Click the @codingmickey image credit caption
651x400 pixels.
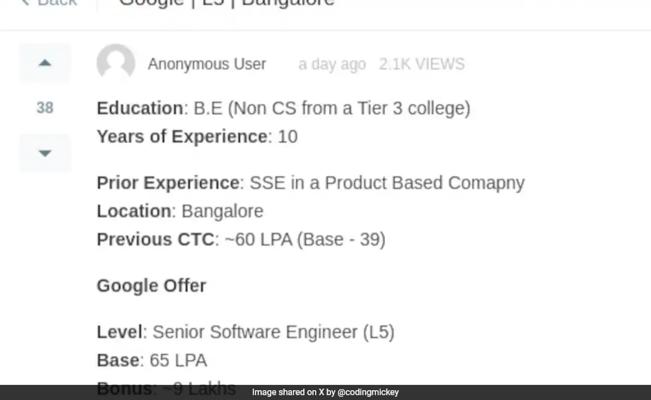click(325, 392)
